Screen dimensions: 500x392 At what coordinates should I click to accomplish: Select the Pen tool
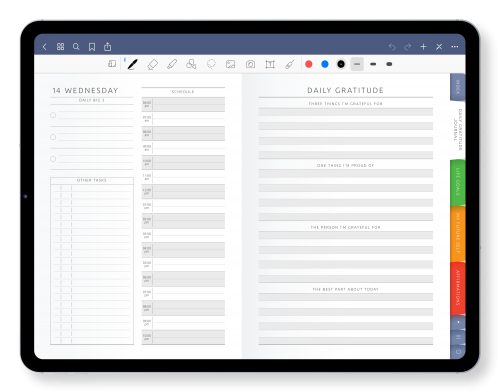click(132, 64)
